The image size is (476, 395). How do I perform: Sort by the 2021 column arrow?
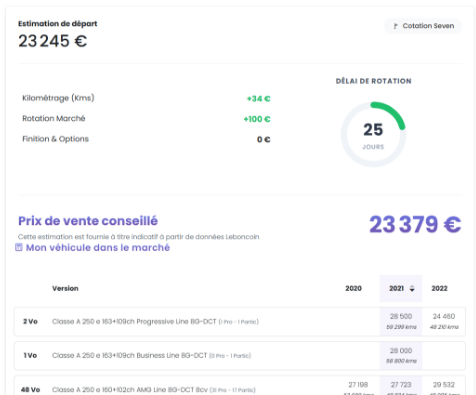tap(412, 289)
